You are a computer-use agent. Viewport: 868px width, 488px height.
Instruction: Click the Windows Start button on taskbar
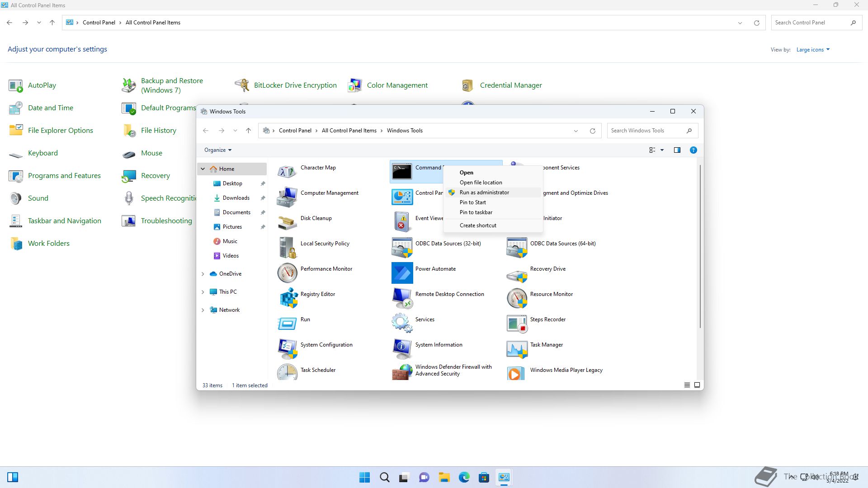pos(364,478)
